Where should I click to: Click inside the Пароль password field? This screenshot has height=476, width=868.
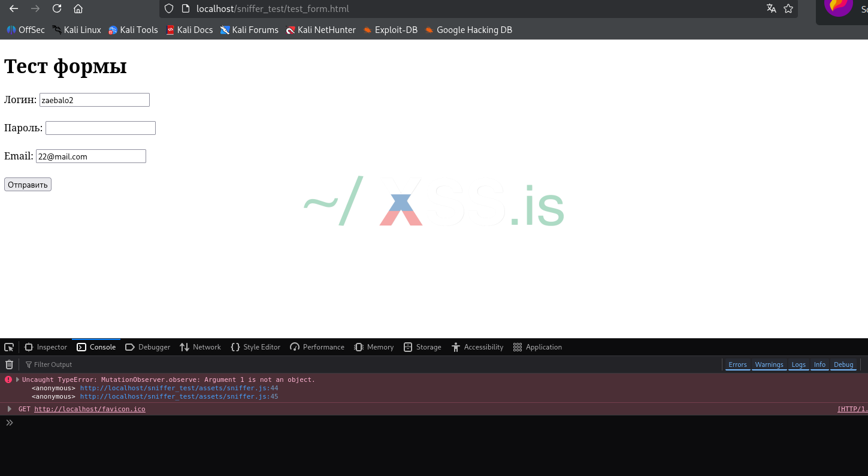pos(100,128)
